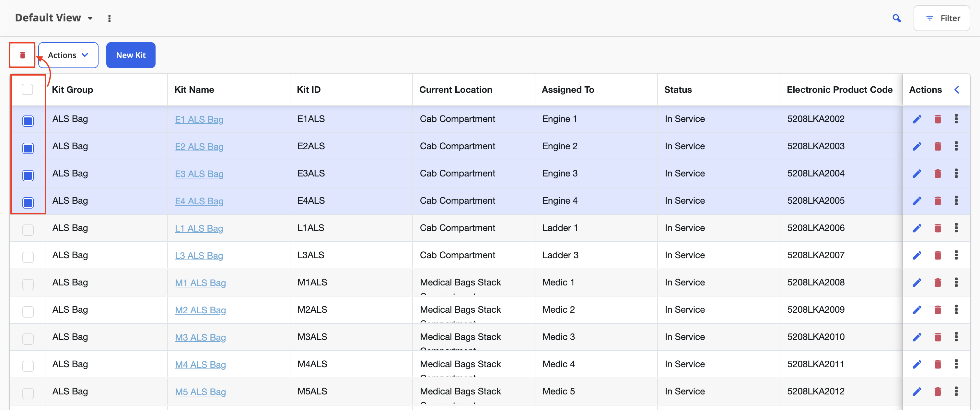Click the New Kit button

click(x=131, y=55)
